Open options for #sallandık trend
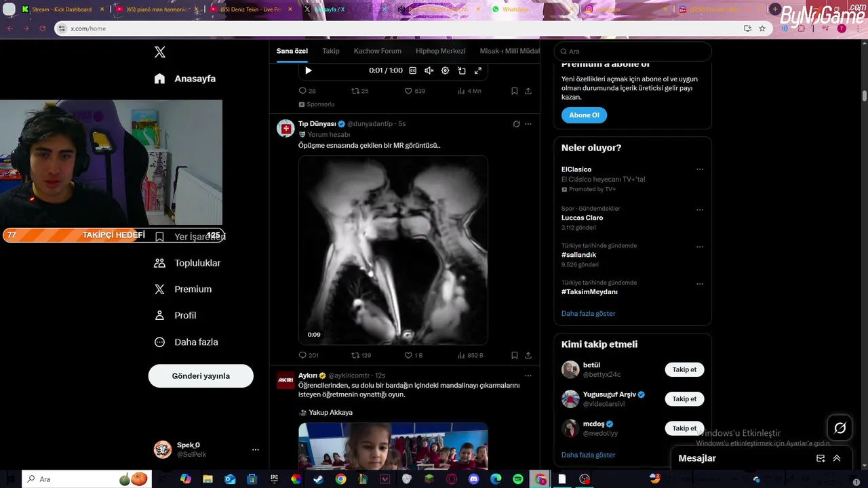This screenshot has height=488, width=868. (x=700, y=247)
